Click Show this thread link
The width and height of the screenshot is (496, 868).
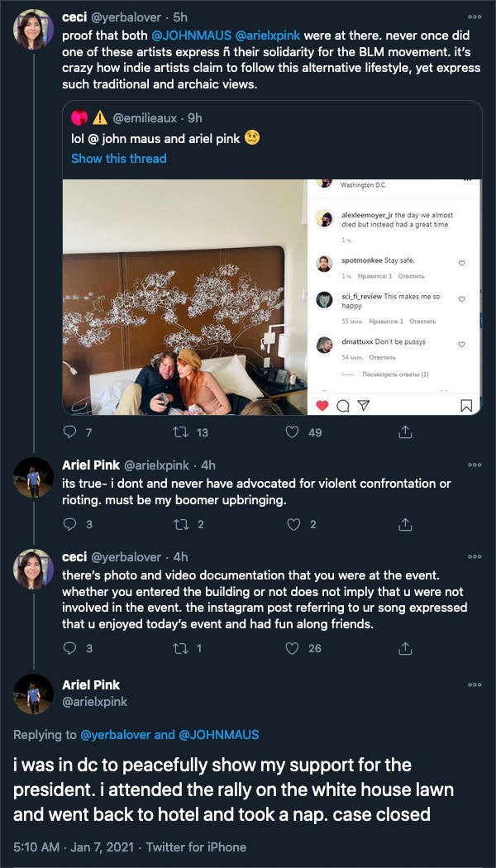(x=118, y=158)
